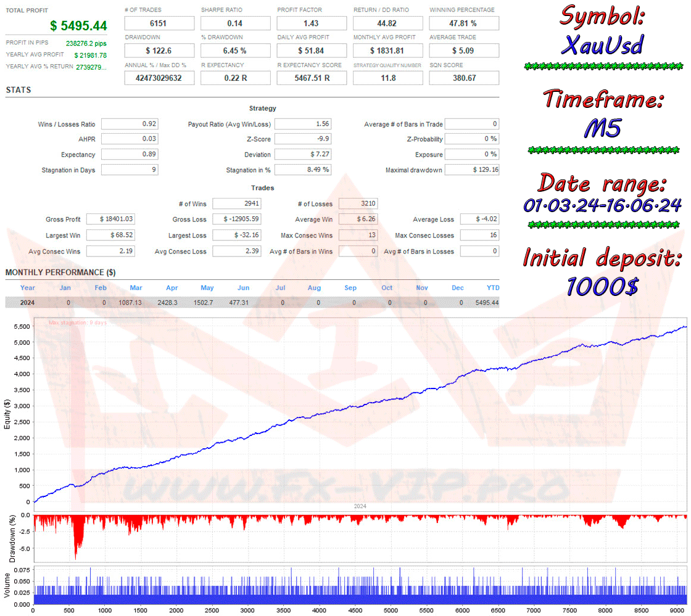Select the Profit Factor value 1.43

click(x=311, y=23)
